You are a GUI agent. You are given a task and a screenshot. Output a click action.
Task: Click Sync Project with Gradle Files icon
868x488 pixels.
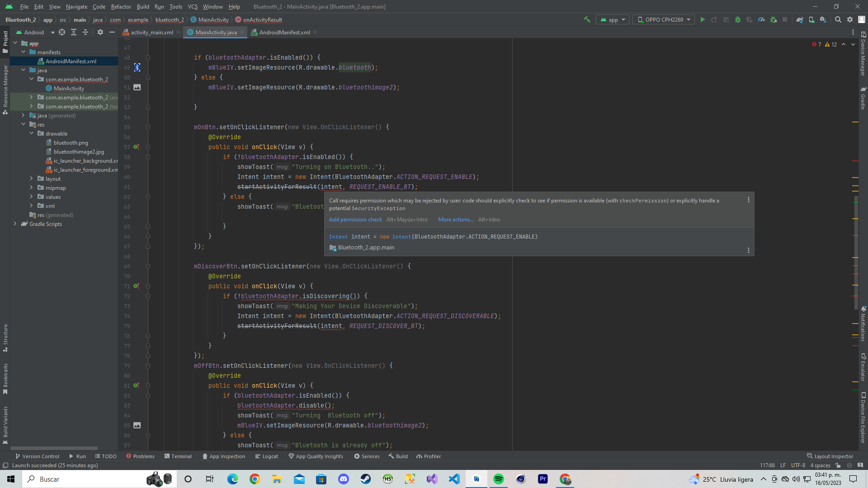click(799, 19)
